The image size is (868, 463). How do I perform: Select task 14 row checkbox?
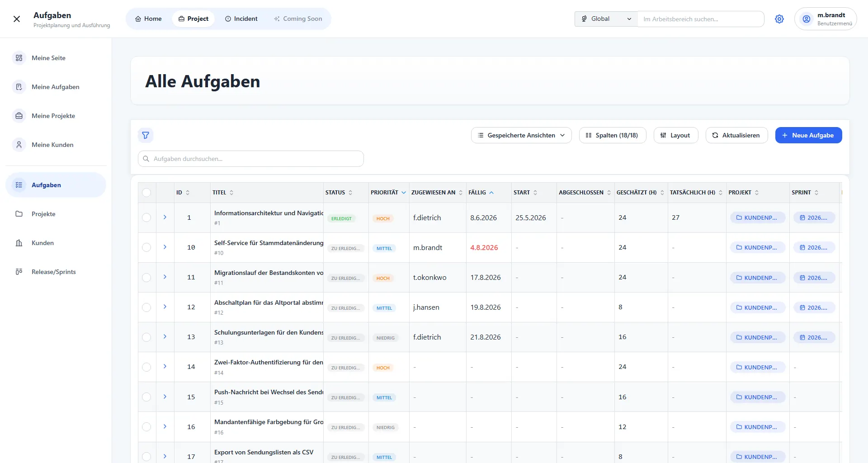146,367
